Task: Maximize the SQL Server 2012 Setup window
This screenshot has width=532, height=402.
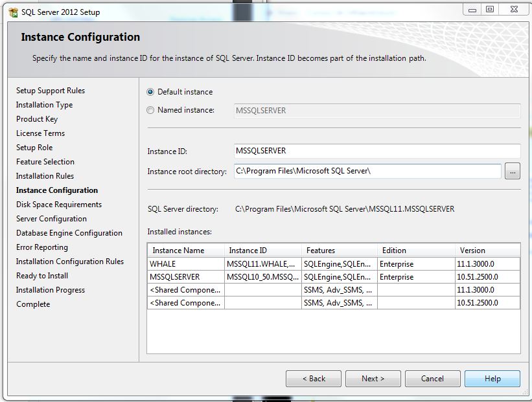Action: click(x=490, y=10)
